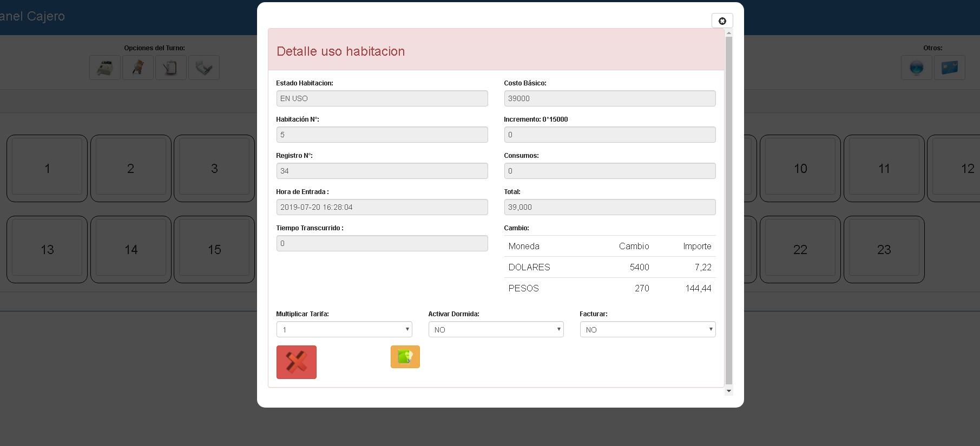Select room 22 in the background panel

[x=800, y=249]
